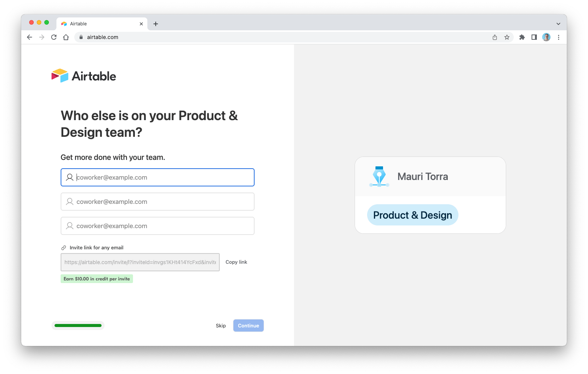Click the Copy link button

(x=236, y=262)
